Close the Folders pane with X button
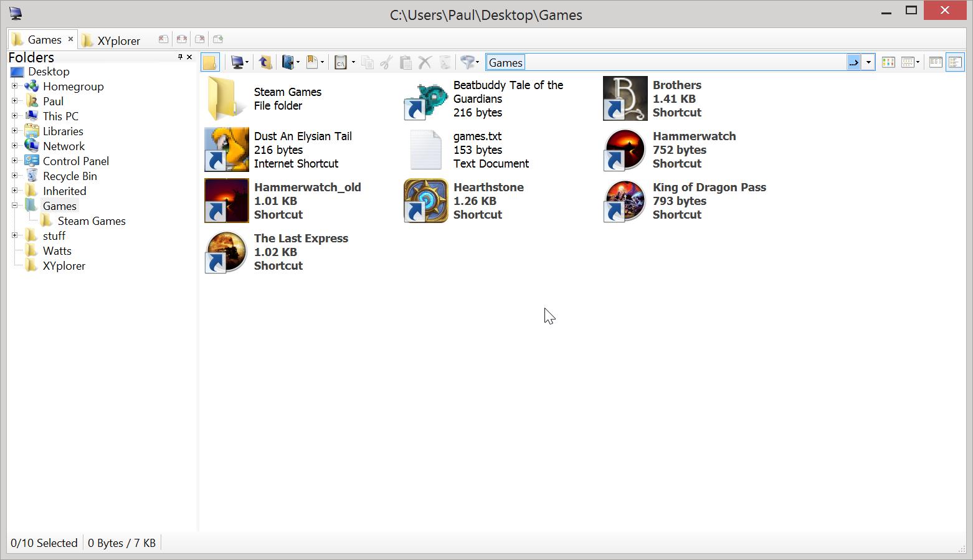Screen dimensions: 973x560 click(x=189, y=57)
